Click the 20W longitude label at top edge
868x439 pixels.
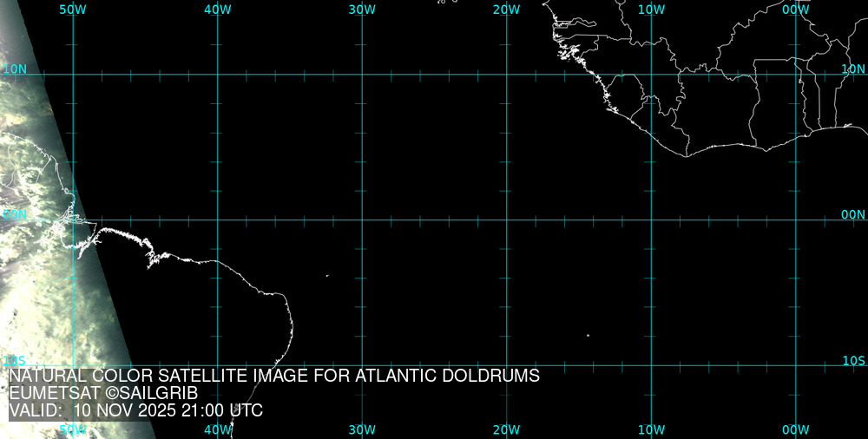(506, 10)
